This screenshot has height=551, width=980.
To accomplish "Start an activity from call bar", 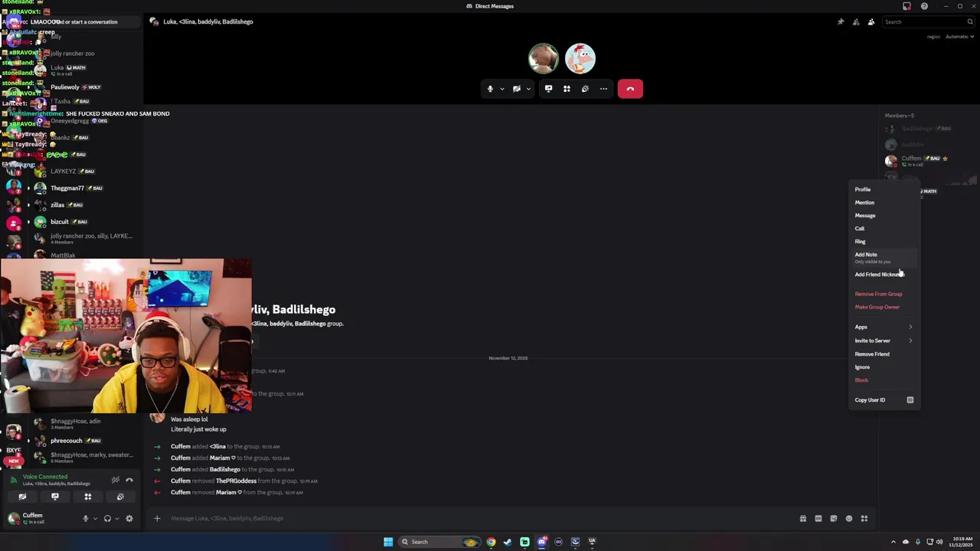I will tap(567, 89).
